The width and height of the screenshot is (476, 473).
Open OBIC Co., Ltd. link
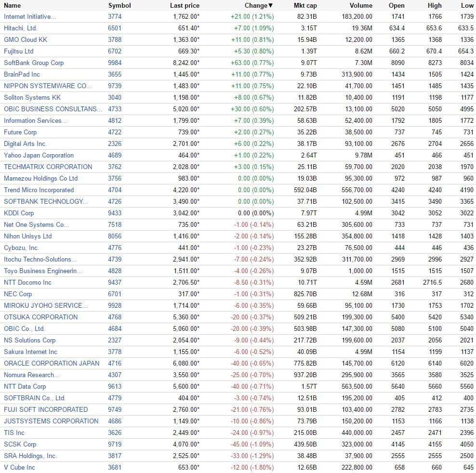point(24,328)
